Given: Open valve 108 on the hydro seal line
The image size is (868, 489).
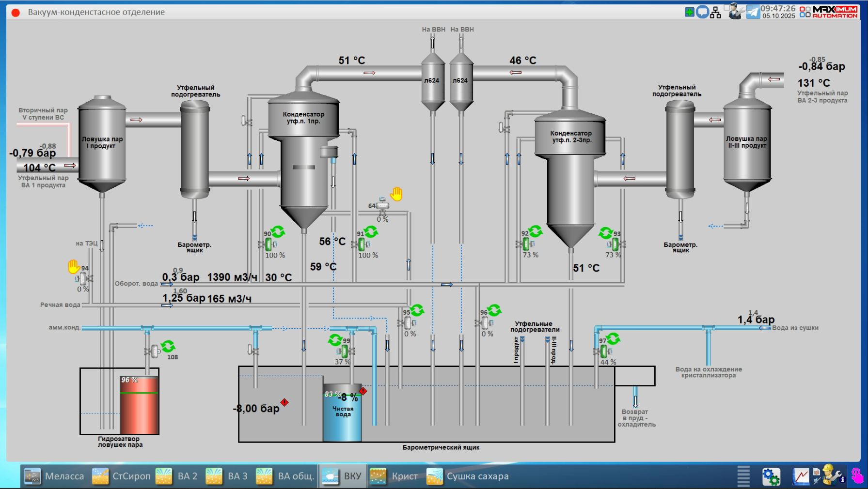Looking at the screenshot, I should (x=155, y=351).
